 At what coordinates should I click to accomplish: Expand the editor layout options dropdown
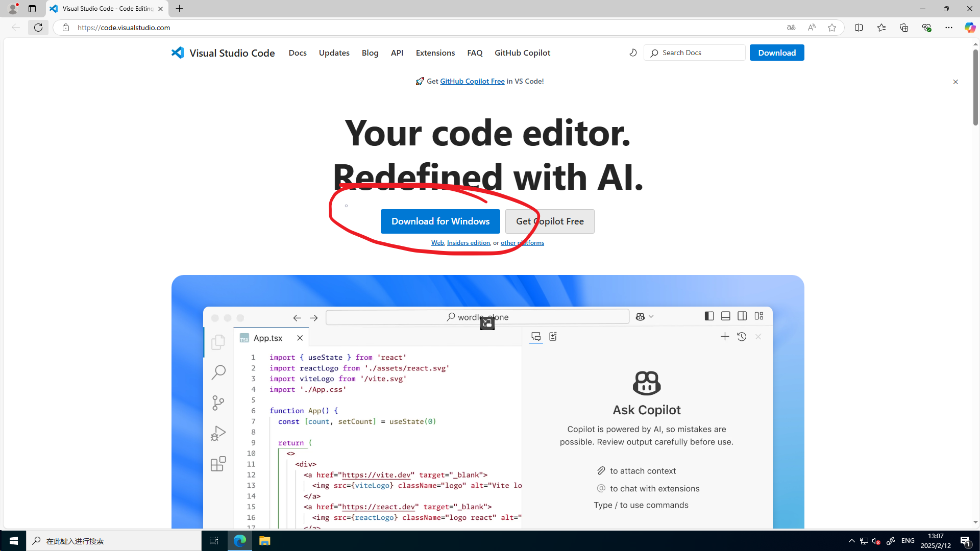759,316
